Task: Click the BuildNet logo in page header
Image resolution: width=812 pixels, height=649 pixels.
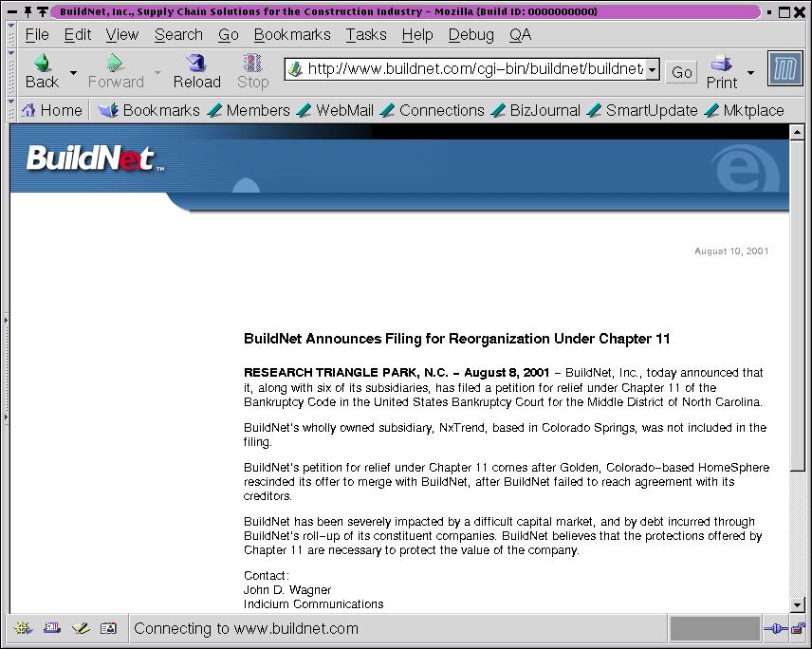Action: tap(90, 158)
